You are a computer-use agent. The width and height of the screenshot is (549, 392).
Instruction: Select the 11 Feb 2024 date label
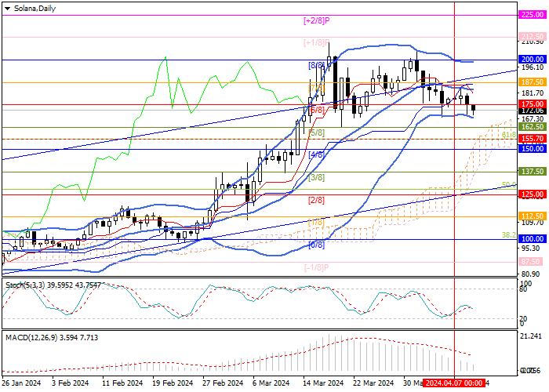(122, 383)
